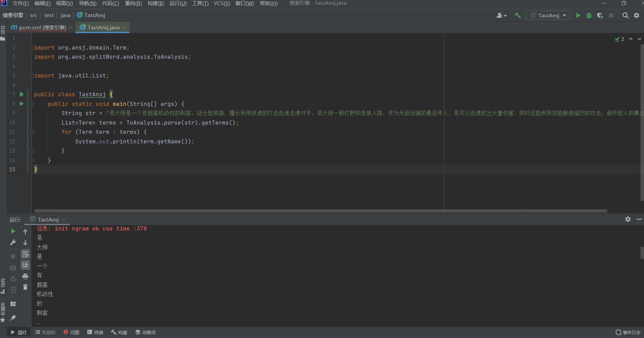Image resolution: width=644 pixels, height=338 pixels.
Task: Close the TastAnsj.java editor tab
Action: coord(124,27)
